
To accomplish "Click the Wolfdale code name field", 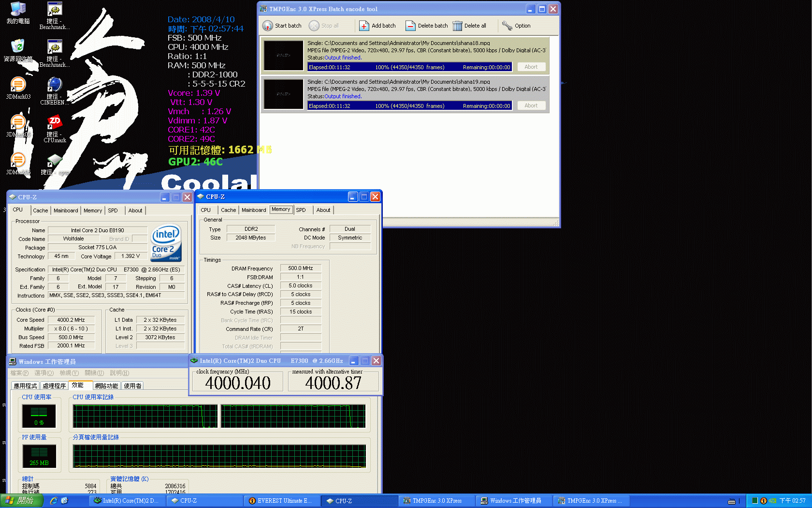I will (x=73, y=239).
